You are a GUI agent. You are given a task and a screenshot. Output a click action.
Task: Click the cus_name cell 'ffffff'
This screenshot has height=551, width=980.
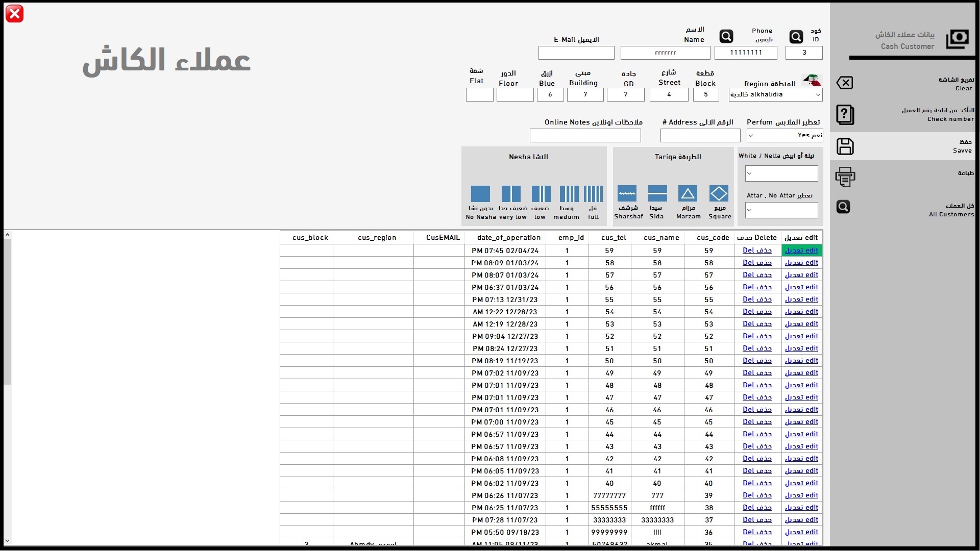657,508
